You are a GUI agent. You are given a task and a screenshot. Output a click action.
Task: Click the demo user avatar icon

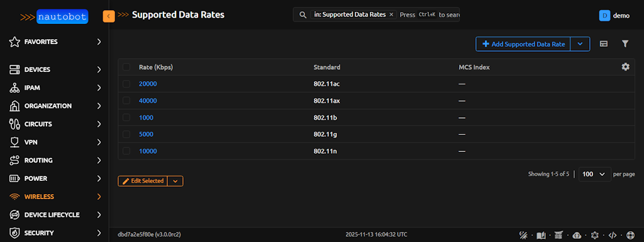[604, 15]
